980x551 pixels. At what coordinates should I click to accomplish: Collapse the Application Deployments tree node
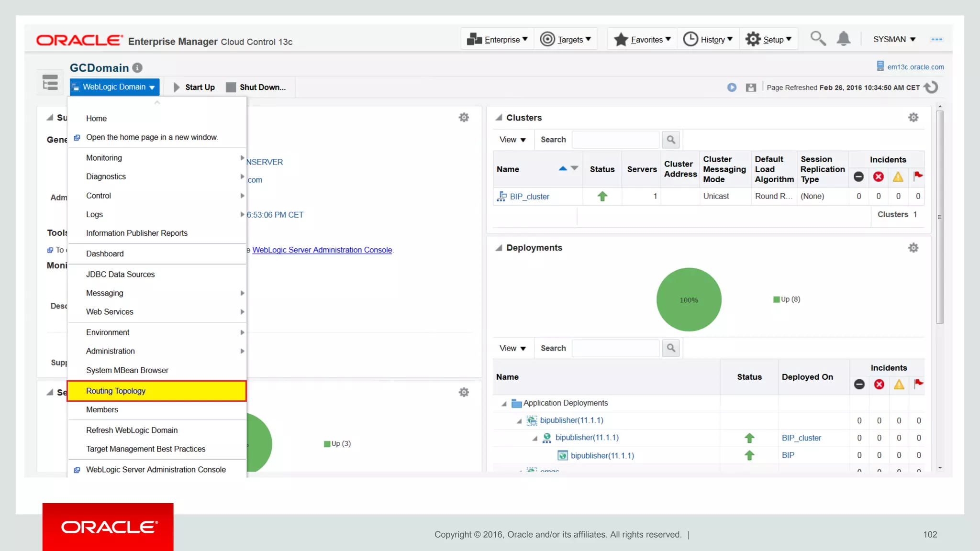(504, 404)
